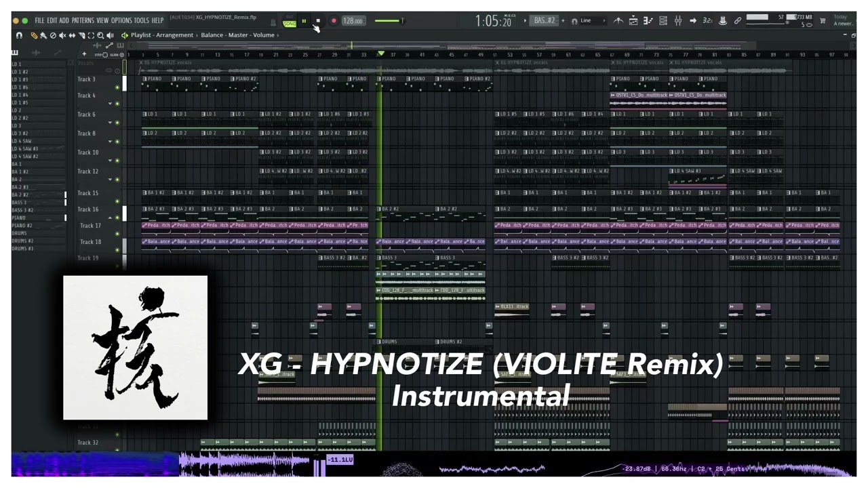The width and height of the screenshot is (868, 488).
Task: Expand Track 8 group arrow
Action: coord(110,142)
